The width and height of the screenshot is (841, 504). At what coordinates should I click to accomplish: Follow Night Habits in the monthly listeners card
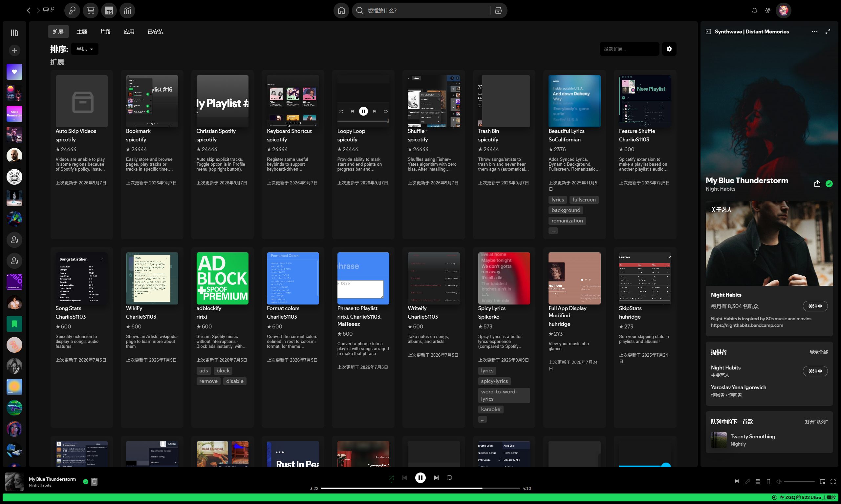pyautogui.click(x=815, y=306)
